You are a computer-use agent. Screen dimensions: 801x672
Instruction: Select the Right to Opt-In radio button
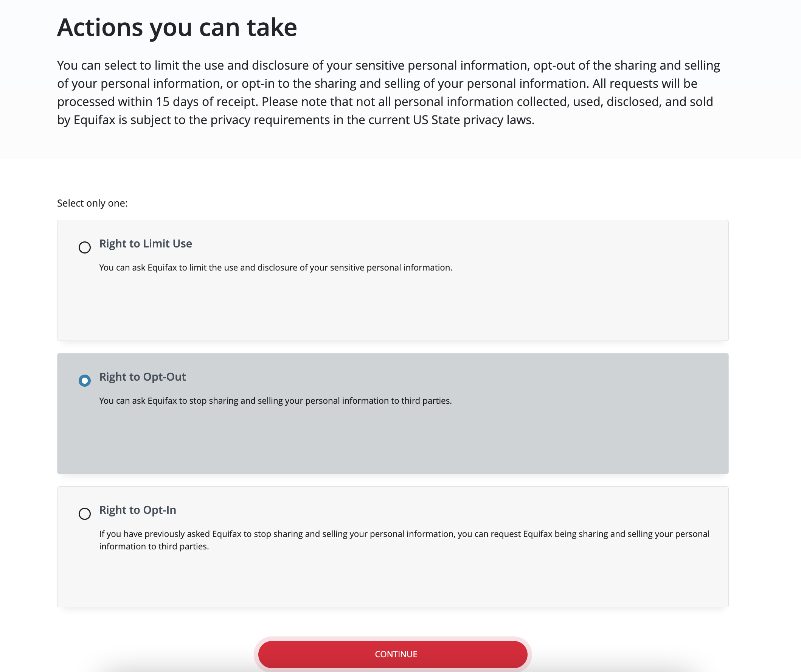click(x=85, y=513)
